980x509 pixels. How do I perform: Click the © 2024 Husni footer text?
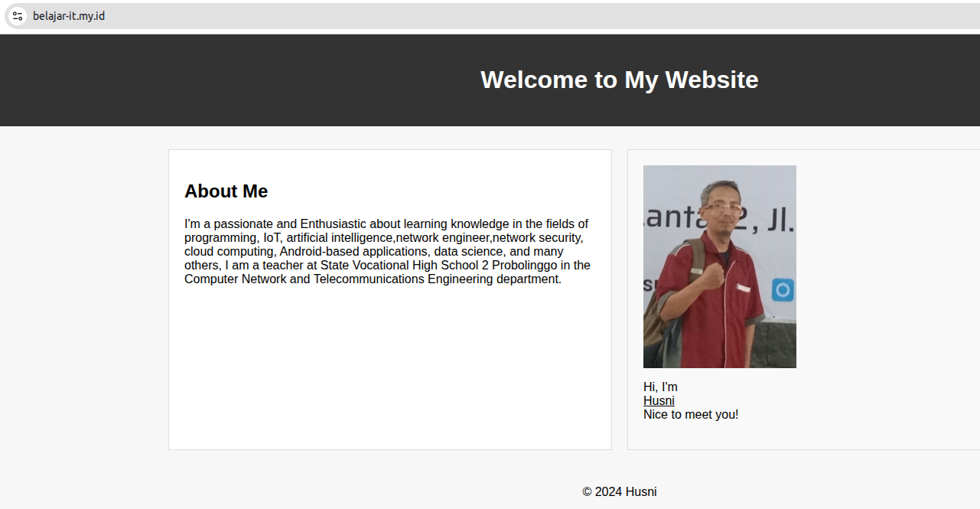pos(620,491)
